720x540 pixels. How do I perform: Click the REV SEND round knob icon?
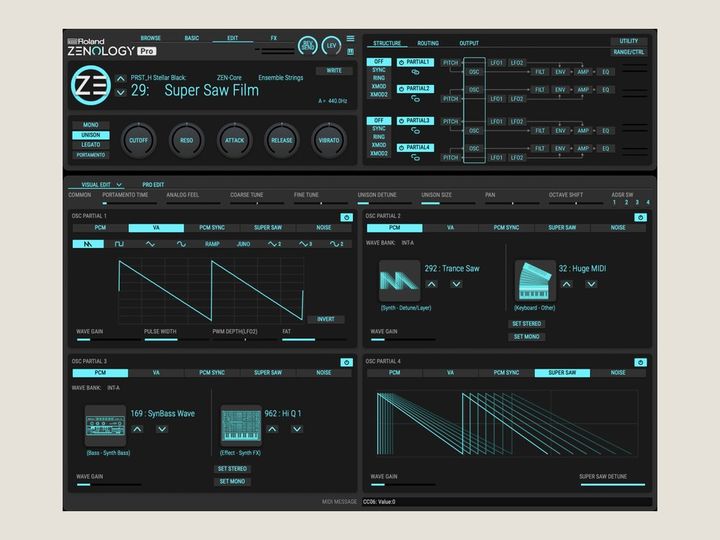[x=308, y=45]
